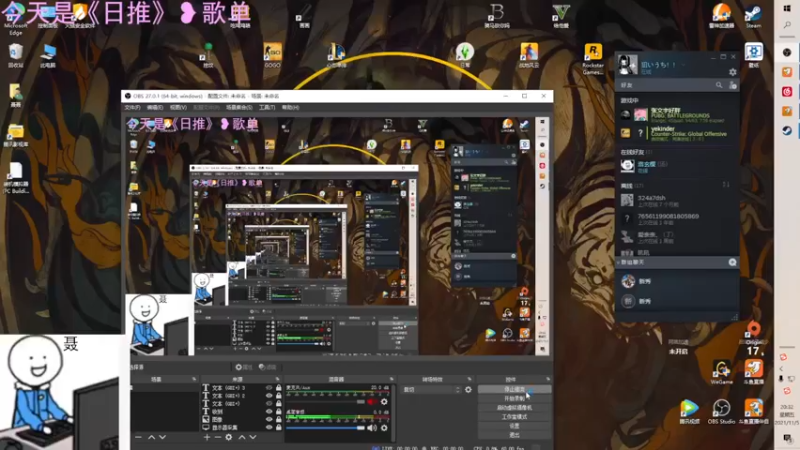This screenshot has width=800, height=450.
Task: Open Microsoft Edge desktop shortcut
Action: (x=15, y=19)
